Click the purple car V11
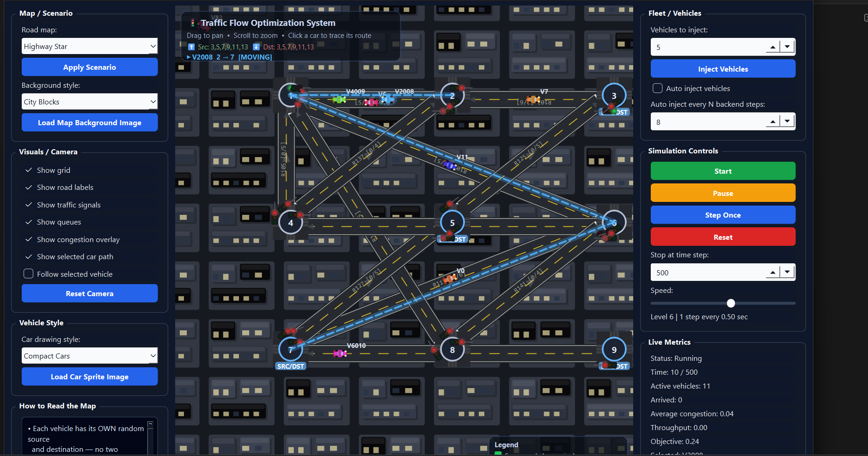 (450, 165)
